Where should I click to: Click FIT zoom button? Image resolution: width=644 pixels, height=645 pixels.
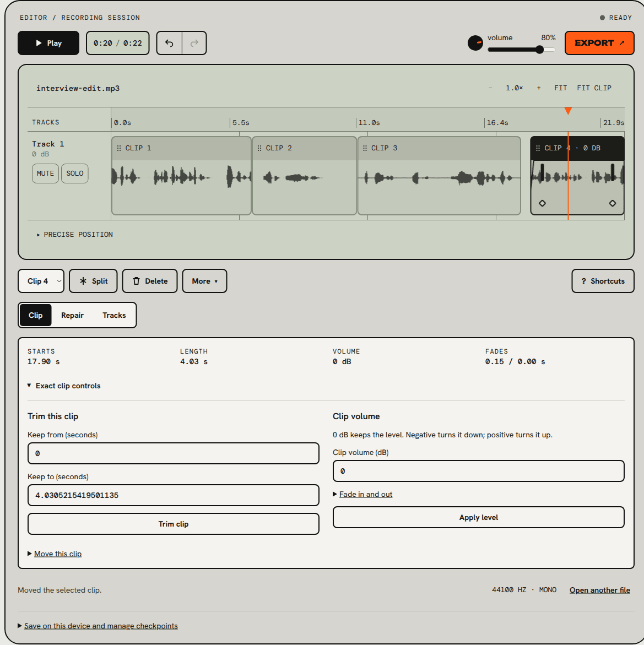click(x=560, y=88)
